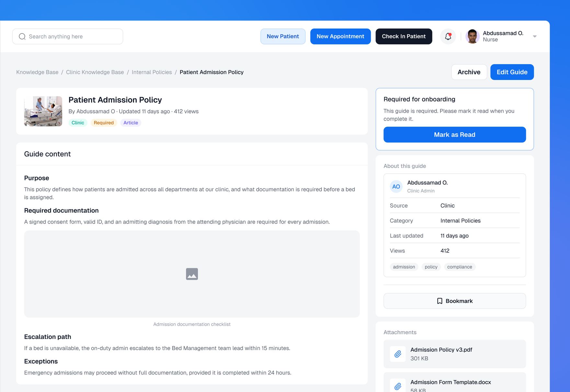Click the image placeholder icon
The image size is (570, 392).
192,274
